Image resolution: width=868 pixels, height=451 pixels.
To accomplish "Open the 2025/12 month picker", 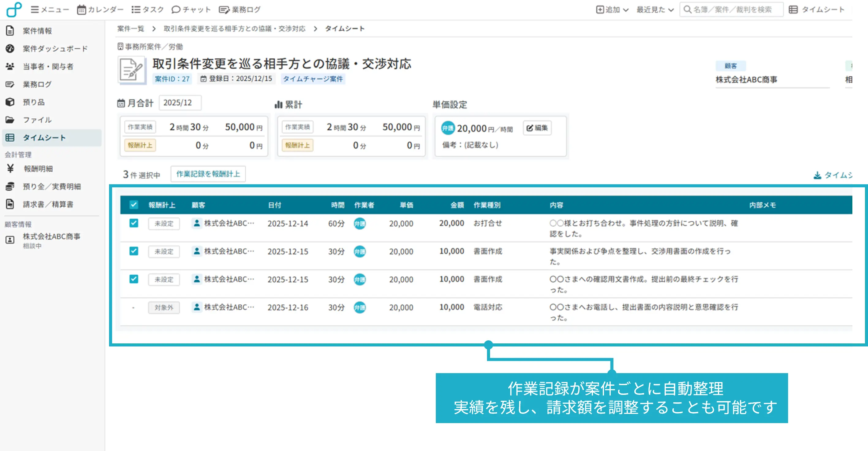I will tap(180, 102).
